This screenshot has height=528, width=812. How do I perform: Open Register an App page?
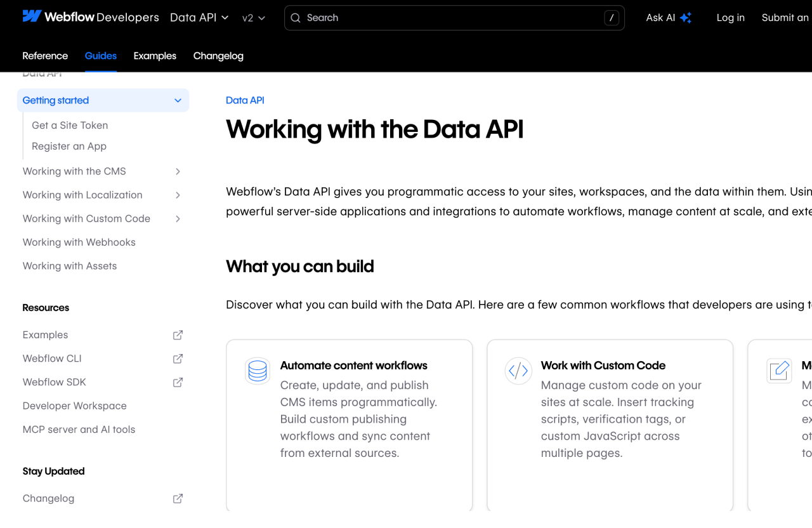[69, 147]
